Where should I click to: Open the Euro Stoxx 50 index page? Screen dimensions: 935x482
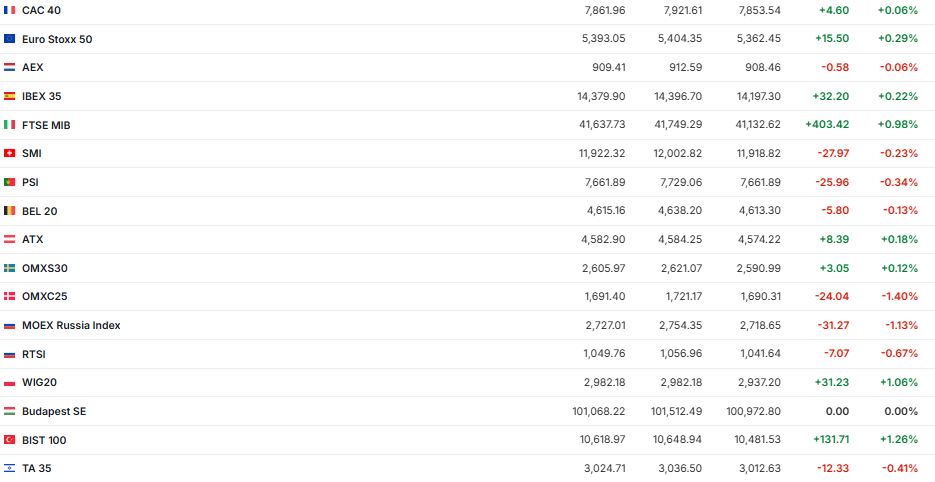tap(57, 39)
